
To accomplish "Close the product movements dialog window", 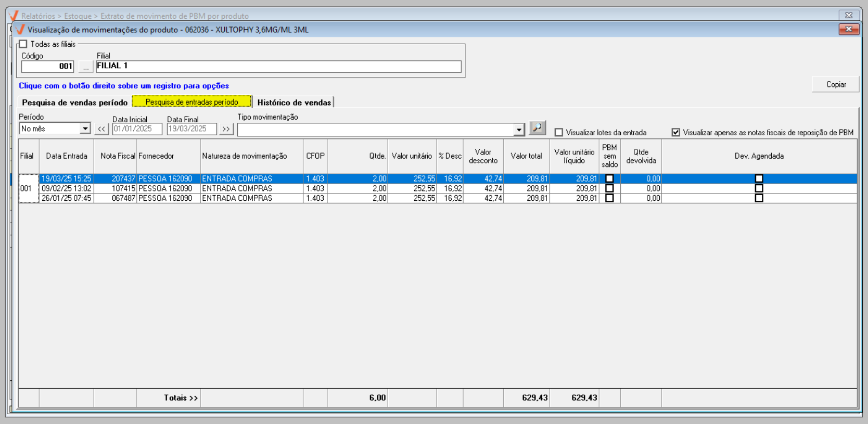I will pos(848,30).
